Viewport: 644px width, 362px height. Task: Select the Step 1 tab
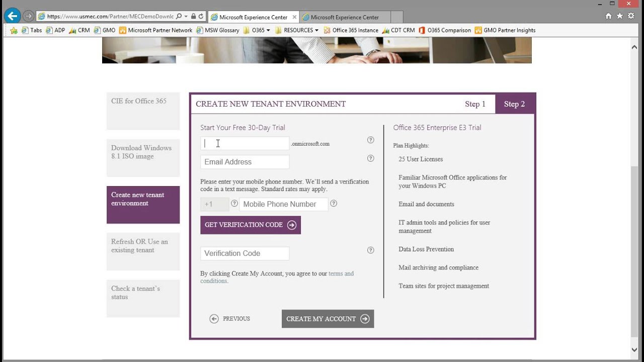tap(475, 104)
